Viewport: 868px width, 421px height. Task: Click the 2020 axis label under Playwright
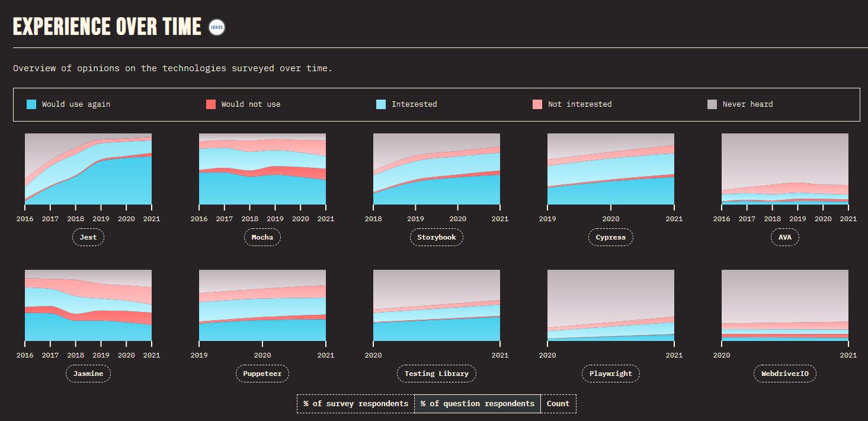coord(547,355)
